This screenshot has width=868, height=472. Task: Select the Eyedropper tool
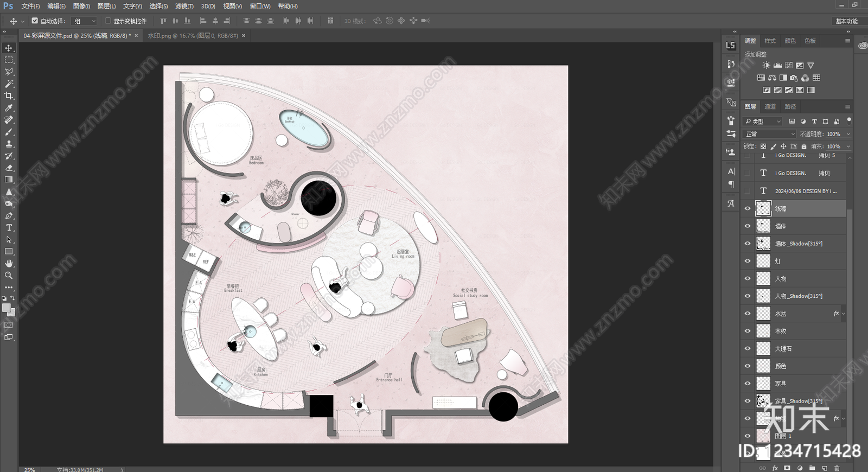pyautogui.click(x=9, y=108)
